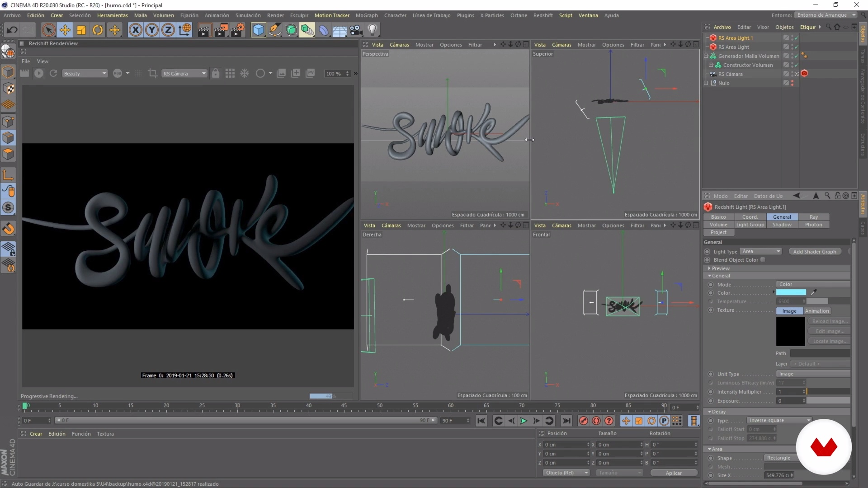Open the Cámaras menu in Perspectiva viewport
Image resolution: width=868 pixels, height=488 pixels.
(x=399, y=45)
